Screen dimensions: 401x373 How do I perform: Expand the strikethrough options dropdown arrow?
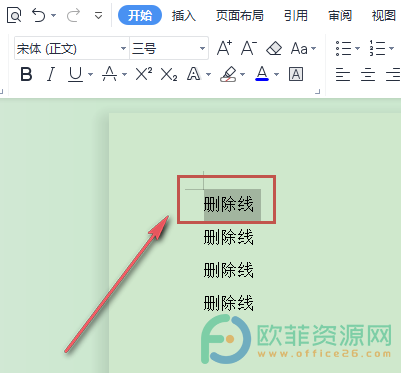click(124, 74)
